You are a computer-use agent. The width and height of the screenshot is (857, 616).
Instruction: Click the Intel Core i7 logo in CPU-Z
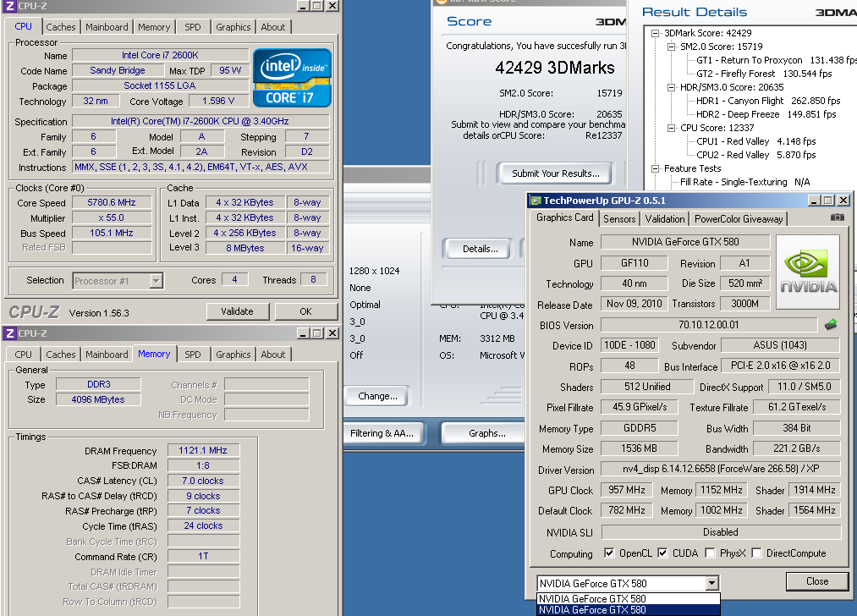tap(293, 78)
